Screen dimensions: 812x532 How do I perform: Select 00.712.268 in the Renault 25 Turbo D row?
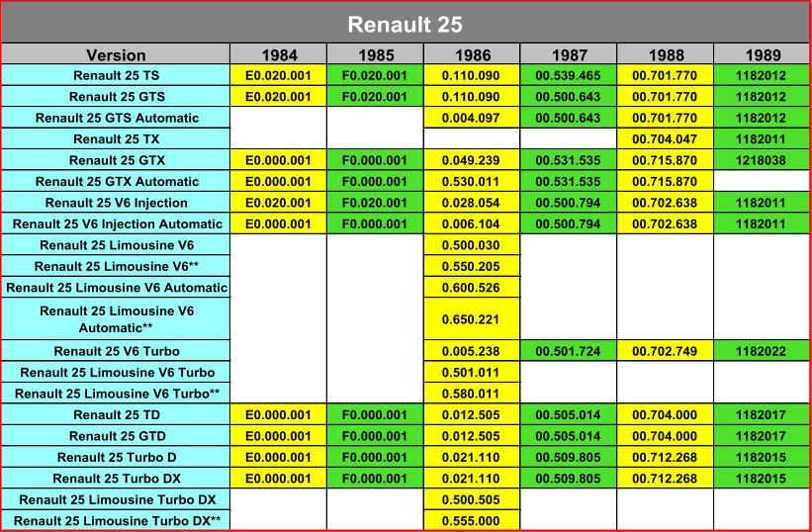[x=665, y=457]
